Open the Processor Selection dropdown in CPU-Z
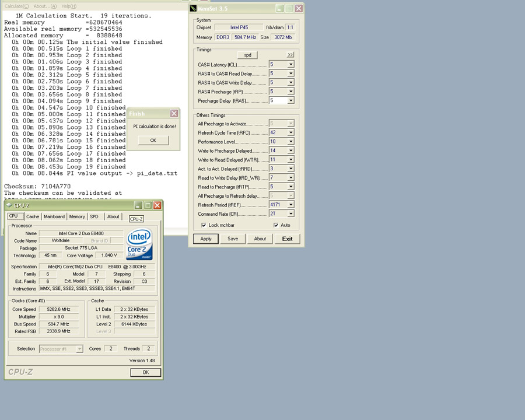Image resolution: width=525 pixels, height=420 pixels. (x=79, y=349)
